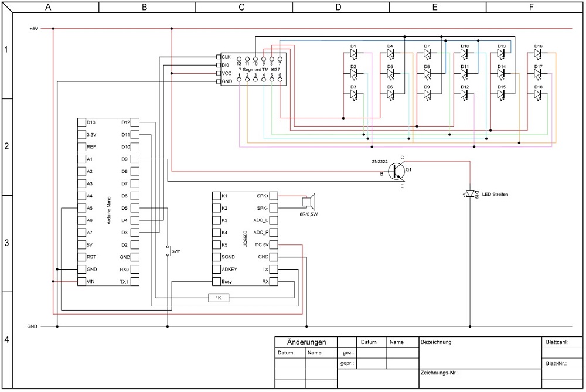
Task: Click the JQ6500 Busy pin square
Action: [216, 282]
